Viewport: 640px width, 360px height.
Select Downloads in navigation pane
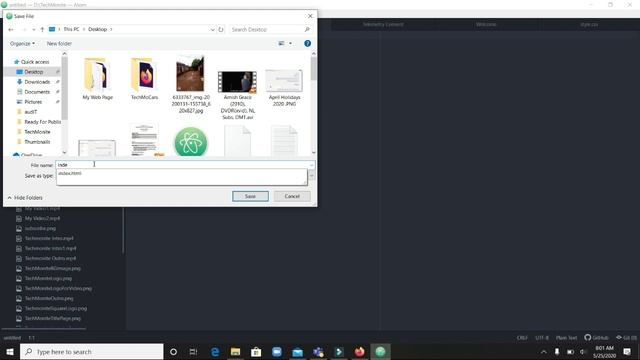click(37, 82)
